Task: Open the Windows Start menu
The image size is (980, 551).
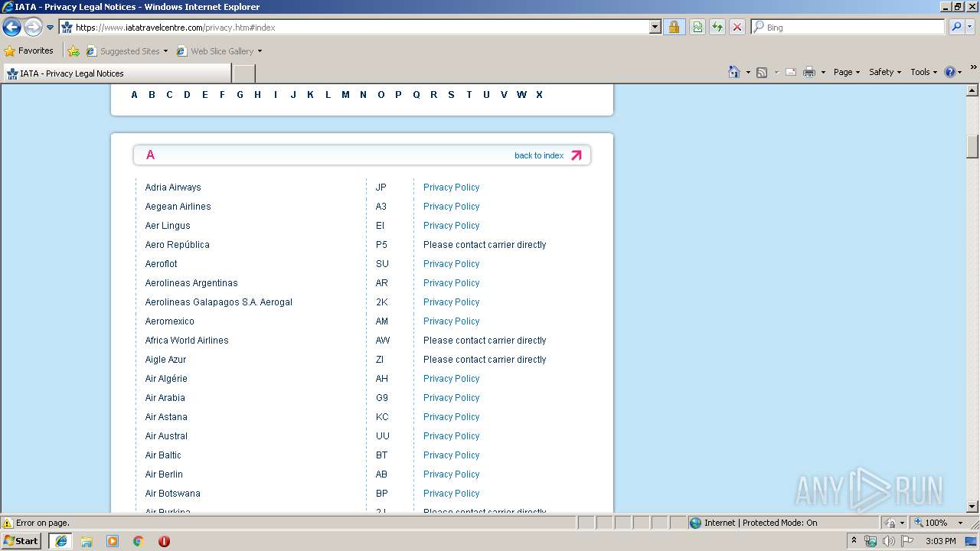Action: (x=21, y=541)
